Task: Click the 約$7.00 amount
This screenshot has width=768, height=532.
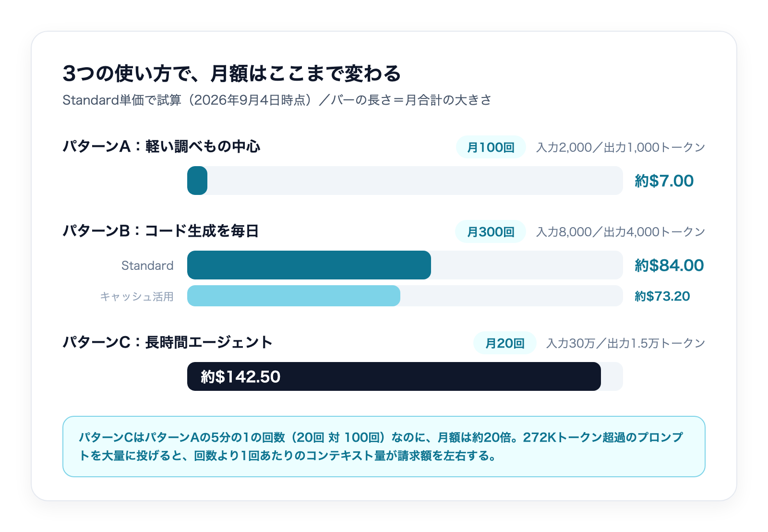Action: click(x=664, y=181)
